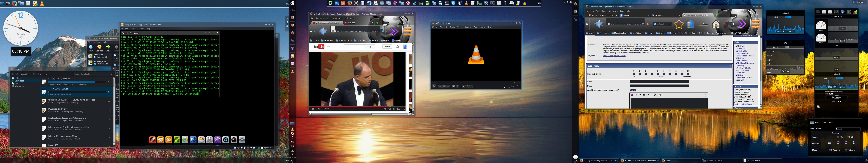The image size is (868, 163).
Task: Click blue back arrow in LinuxQuestions Firefox window
Action: (x=598, y=24)
